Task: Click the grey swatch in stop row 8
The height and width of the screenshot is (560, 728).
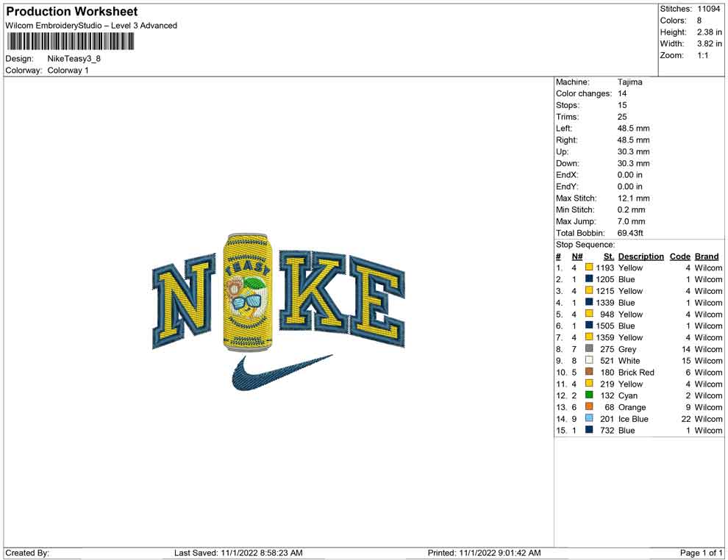Action: point(589,348)
